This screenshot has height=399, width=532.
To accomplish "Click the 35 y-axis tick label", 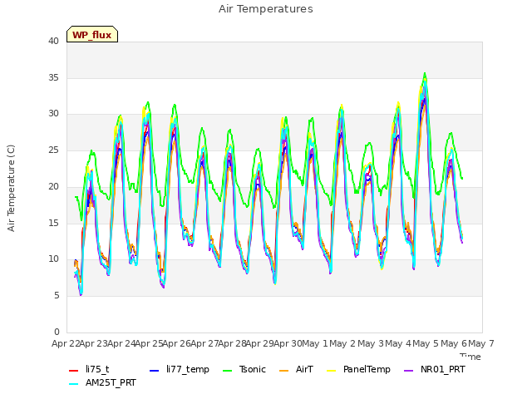I will coord(53,77).
